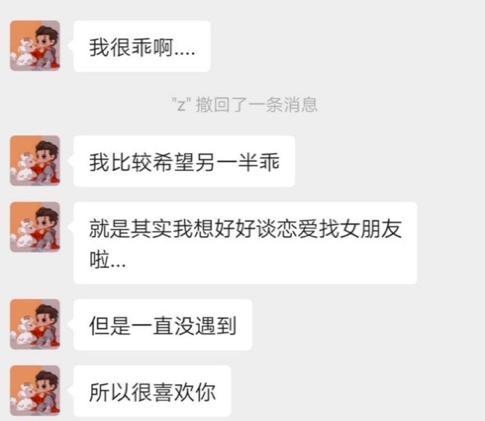Click the 撤回了一条消息 recall notice
Viewport: 485px width, 421px height.
(x=256, y=105)
